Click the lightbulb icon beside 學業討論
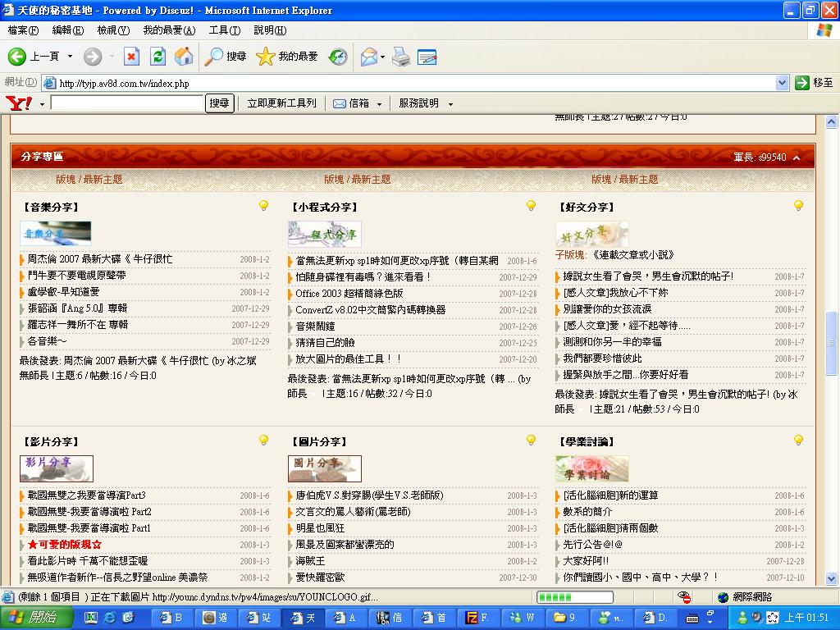The height and width of the screenshot is (630, 840). coord(798,441)
